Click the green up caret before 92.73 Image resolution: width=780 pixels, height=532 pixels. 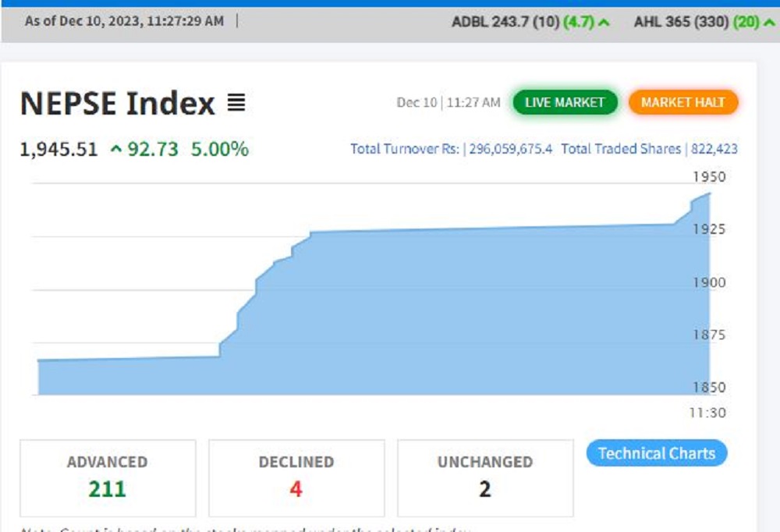tap(116, 149)
